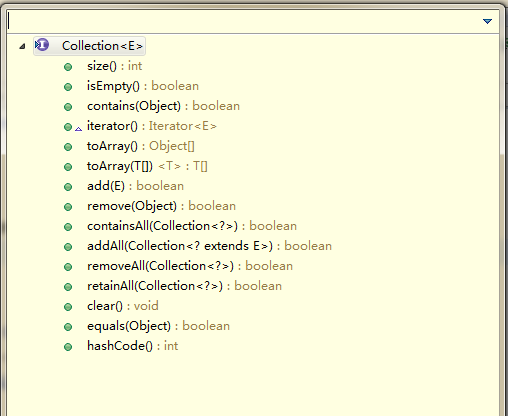Select the contains(Object) method entry
The height and width of the screenshot is (416, 508).
point(163,106)
